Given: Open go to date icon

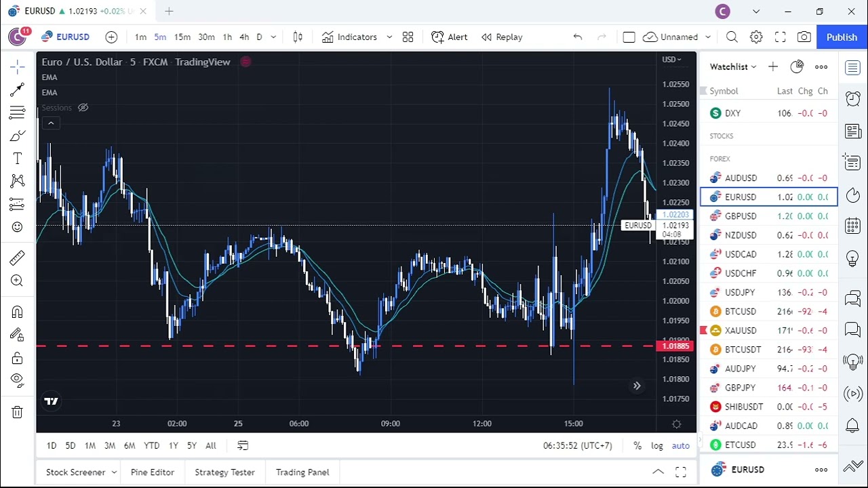Looking at the screenshot, I should pos(243,445).
